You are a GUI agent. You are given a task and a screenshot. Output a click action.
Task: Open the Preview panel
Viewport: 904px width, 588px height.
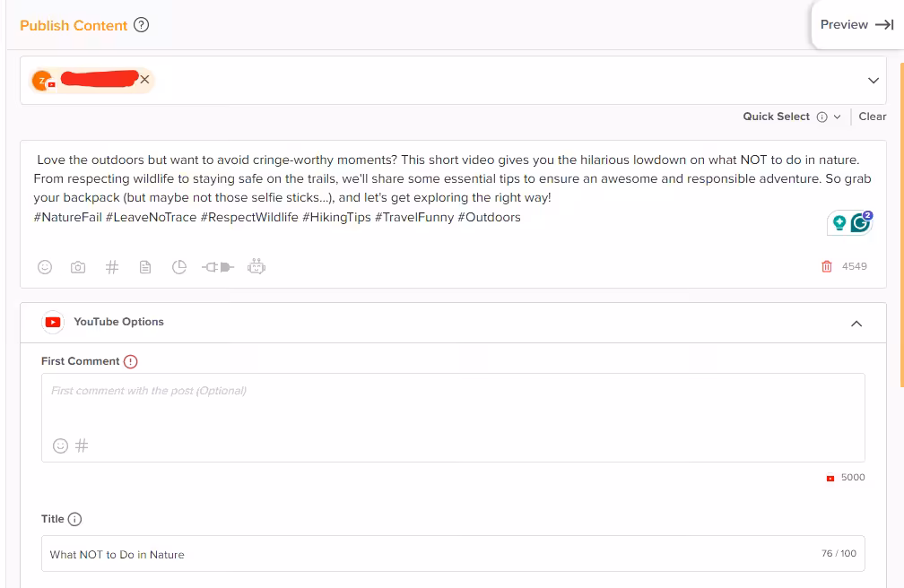(x=856, y=25)
